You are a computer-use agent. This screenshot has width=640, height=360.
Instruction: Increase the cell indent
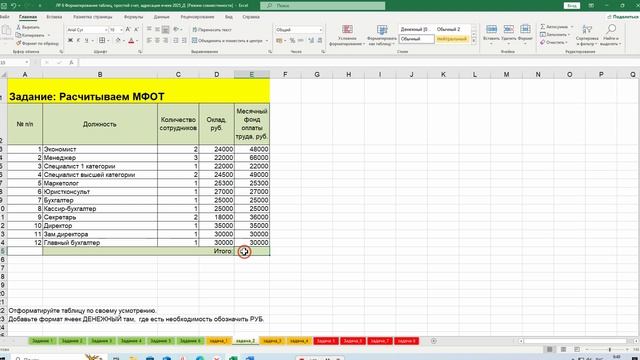pos(184,40)
